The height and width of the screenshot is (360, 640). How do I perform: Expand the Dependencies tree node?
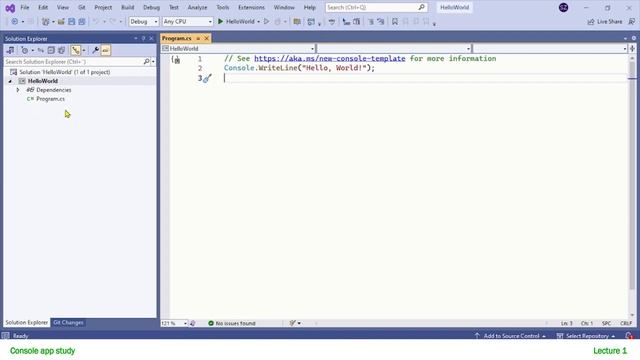pyautogui.click(x=18, y=90)
